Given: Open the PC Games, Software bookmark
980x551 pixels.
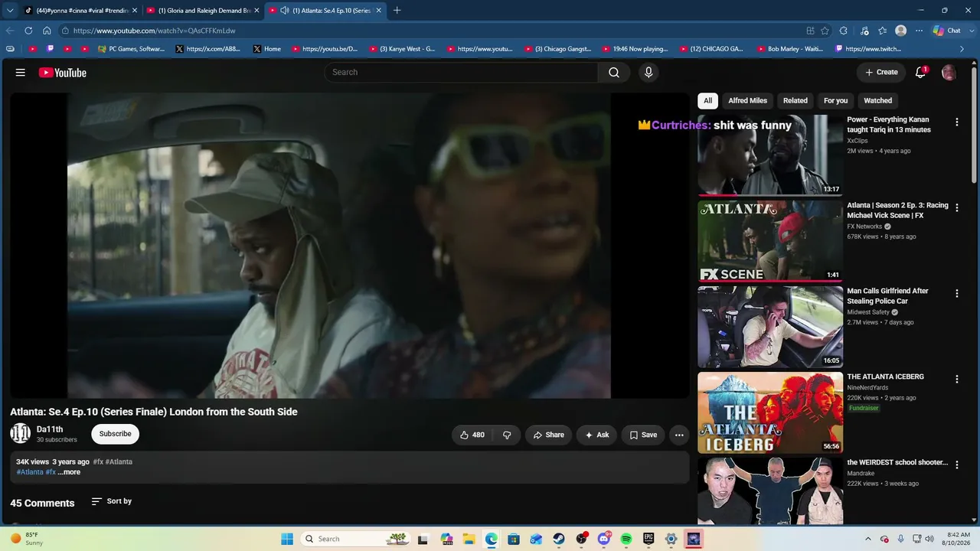Looking at the screenshot, I should tap(131, 49).
